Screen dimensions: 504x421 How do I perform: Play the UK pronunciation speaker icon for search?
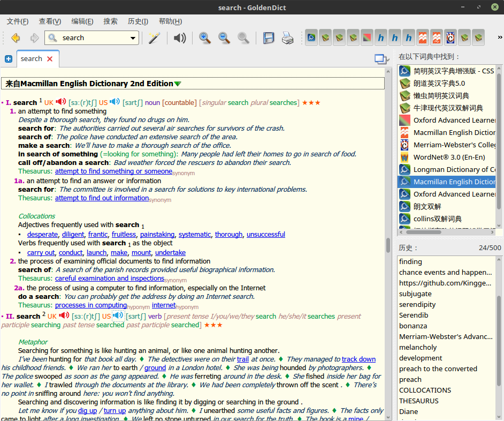pyautogui.click(x=61, y=102)
